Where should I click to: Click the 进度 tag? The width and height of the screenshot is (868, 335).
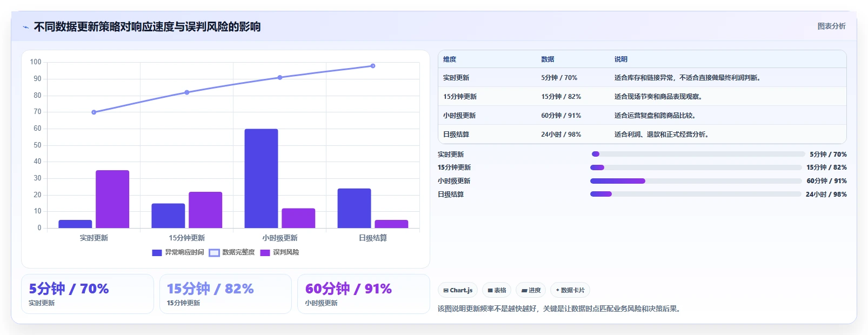click(531, 290)
